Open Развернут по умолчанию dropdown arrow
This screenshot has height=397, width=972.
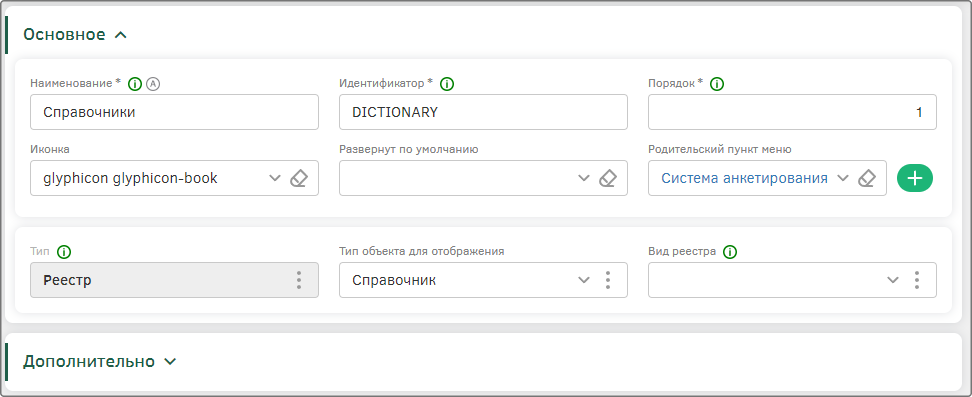[x=584, y=179]
